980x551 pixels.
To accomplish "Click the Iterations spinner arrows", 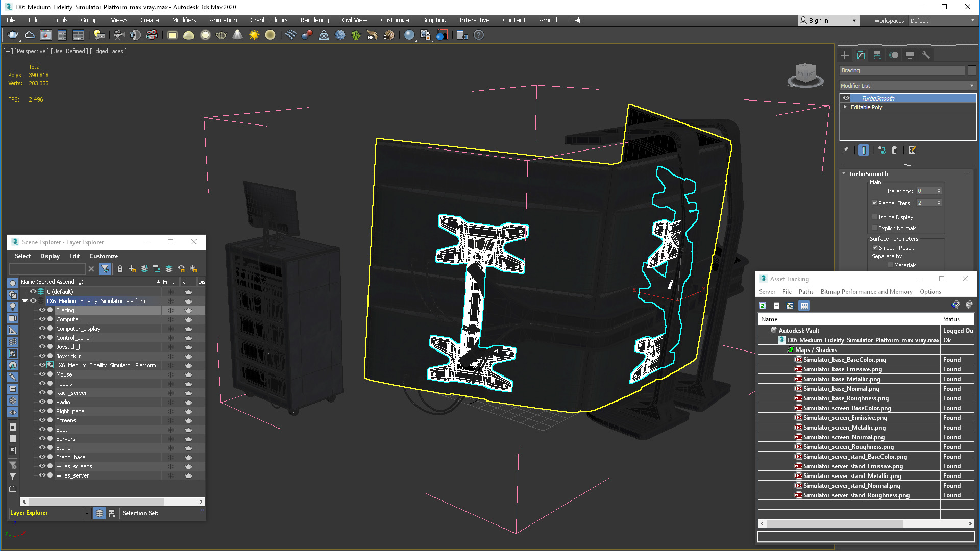I will point(939,191).
